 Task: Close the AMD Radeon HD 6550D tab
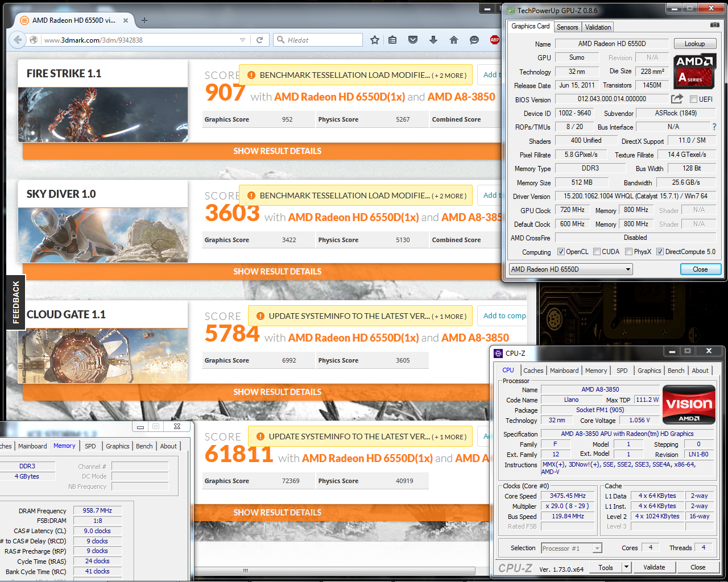point(126,20)
